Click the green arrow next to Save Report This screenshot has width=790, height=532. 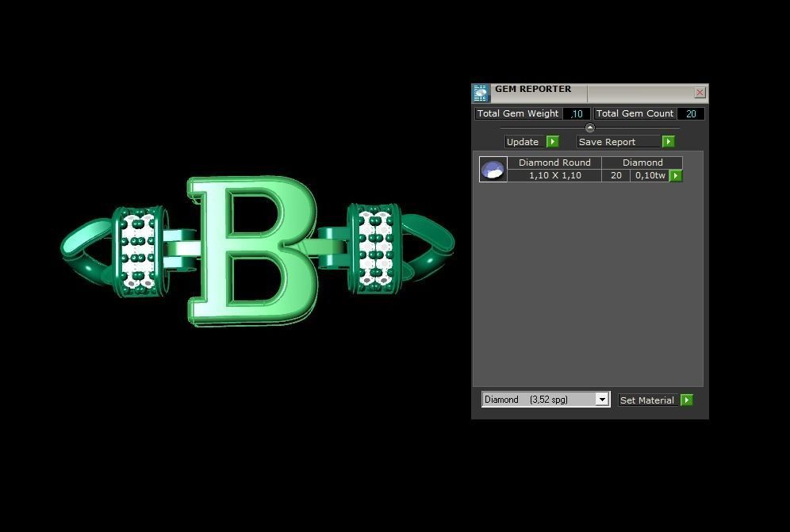(668, 142)
